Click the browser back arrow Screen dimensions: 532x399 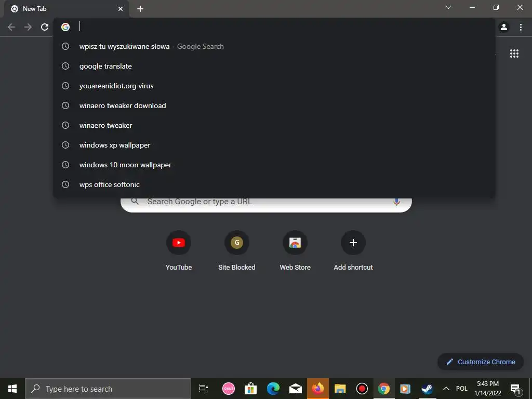tap(11, 27)
